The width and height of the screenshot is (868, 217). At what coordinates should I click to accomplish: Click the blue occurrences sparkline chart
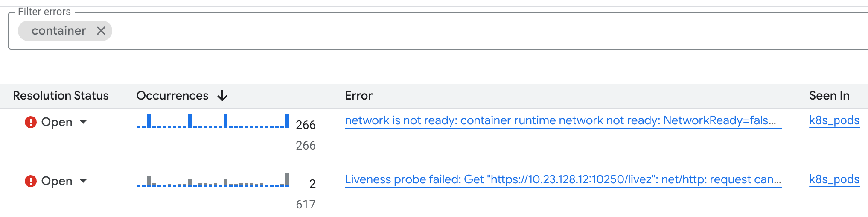click(x=213, y=122)
